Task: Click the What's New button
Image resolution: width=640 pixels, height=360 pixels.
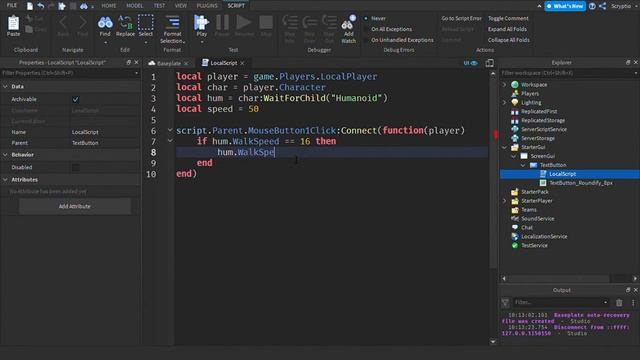Action: pos(565,6)
